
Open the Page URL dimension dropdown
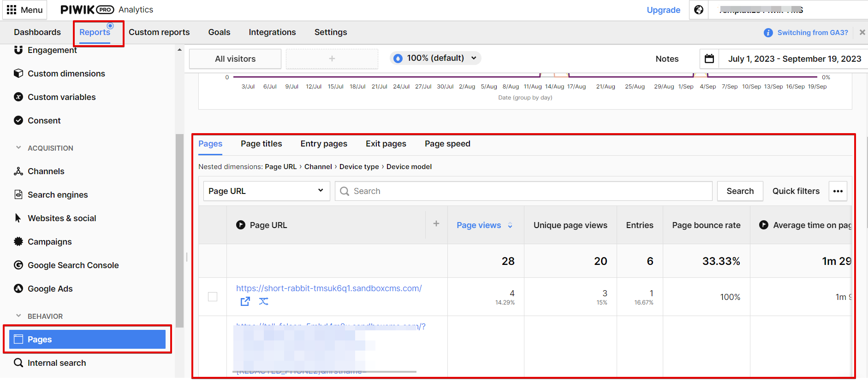point(267,191)
